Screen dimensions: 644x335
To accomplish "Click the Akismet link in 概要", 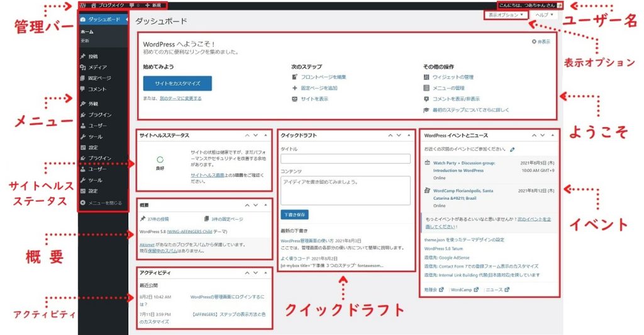I will (147, 244).
